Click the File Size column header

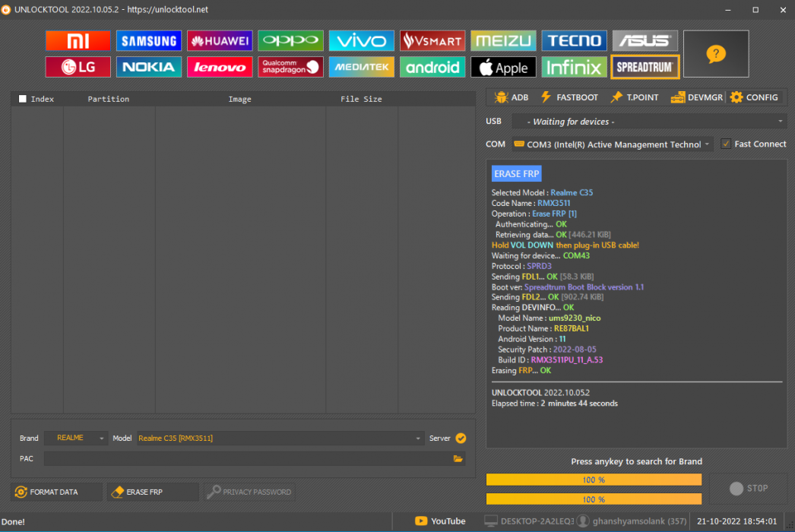click(x=361, y=99)
